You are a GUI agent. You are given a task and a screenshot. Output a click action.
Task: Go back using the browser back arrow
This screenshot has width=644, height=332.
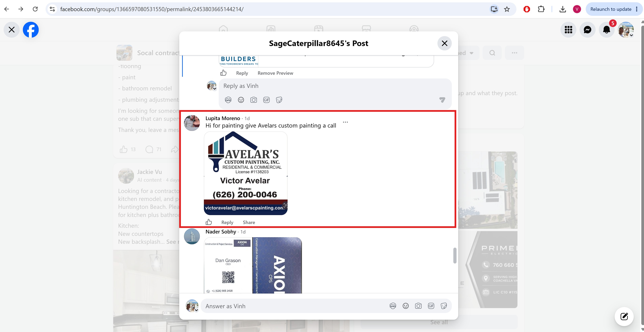click(7, 9)
